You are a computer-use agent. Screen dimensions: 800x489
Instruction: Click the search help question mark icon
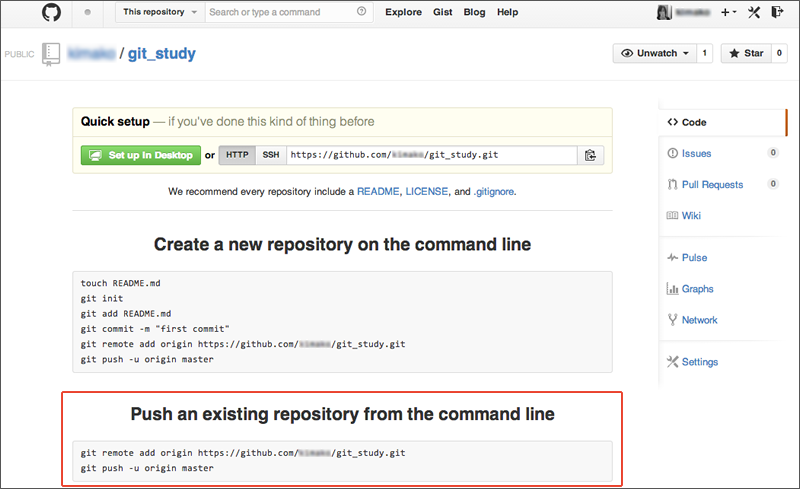click(360, 13)
